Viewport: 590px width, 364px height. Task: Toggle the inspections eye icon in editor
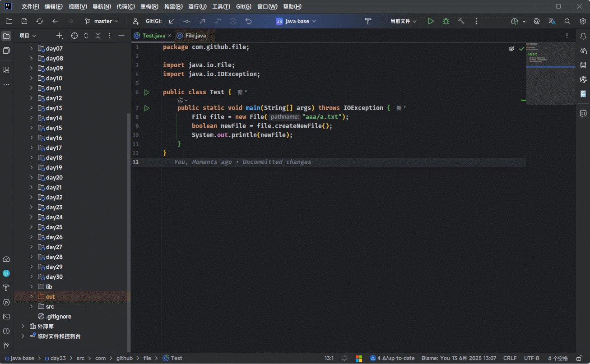(511, 48)
